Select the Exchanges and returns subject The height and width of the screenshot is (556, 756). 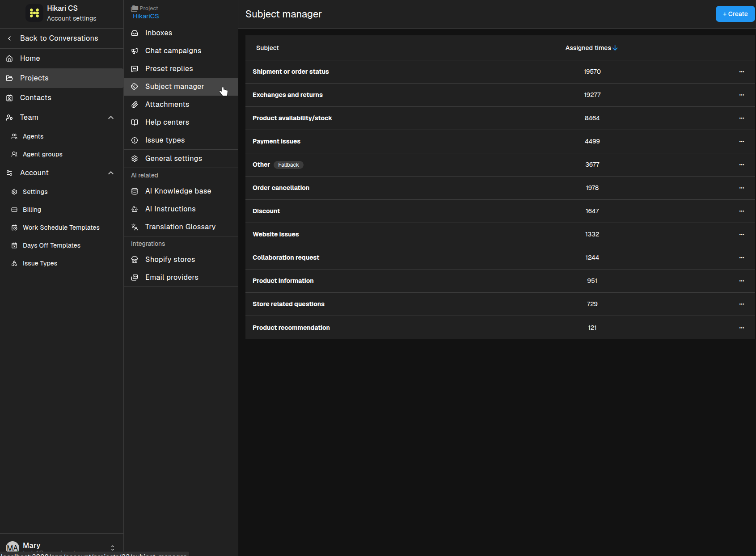[287, 95]
